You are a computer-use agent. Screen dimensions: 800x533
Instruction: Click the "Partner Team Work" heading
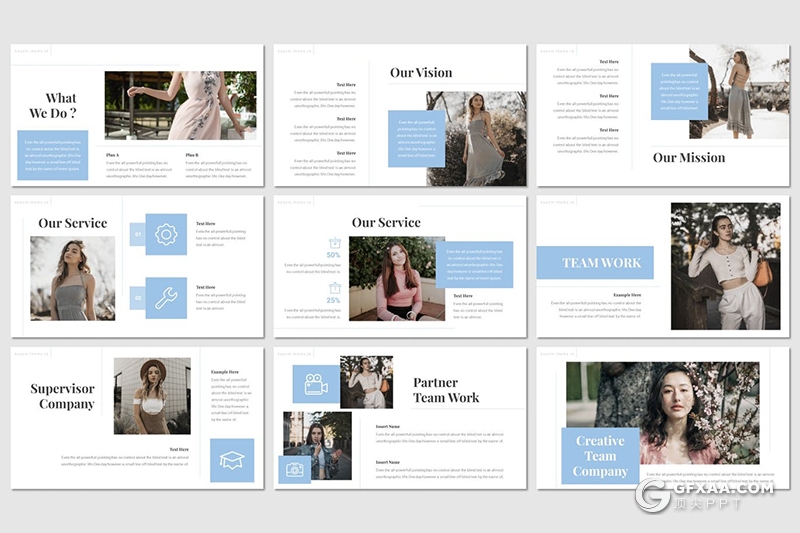pyautogui.click(x=446, y=390)
